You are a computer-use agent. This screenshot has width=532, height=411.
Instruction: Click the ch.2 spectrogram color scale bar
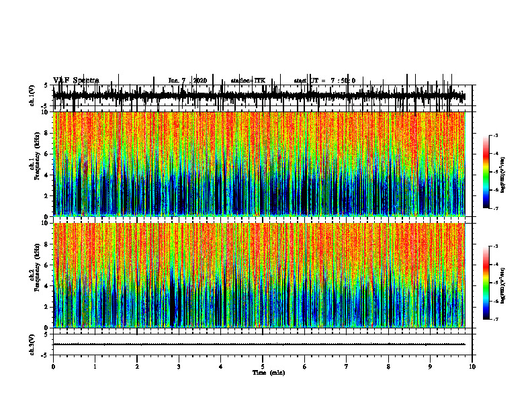tap(486, 283)
